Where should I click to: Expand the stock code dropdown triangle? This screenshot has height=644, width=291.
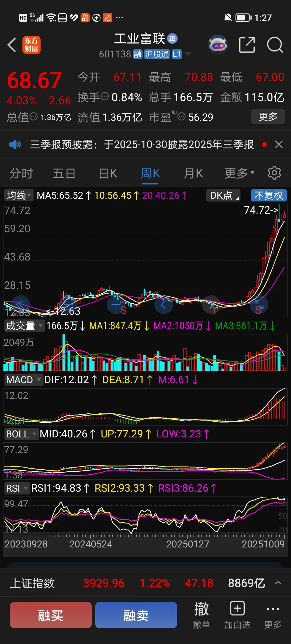click(x=188, y=54)
